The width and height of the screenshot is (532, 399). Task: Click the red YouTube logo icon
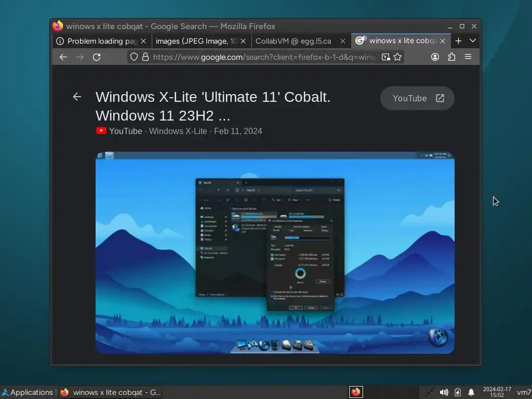tap(101, 131)
